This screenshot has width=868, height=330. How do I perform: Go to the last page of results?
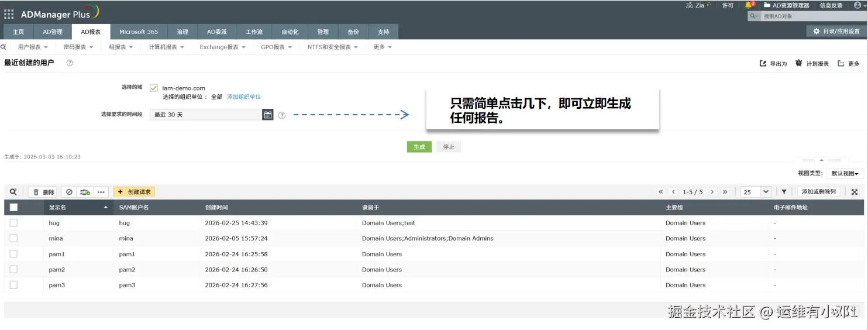click(725, 192)
